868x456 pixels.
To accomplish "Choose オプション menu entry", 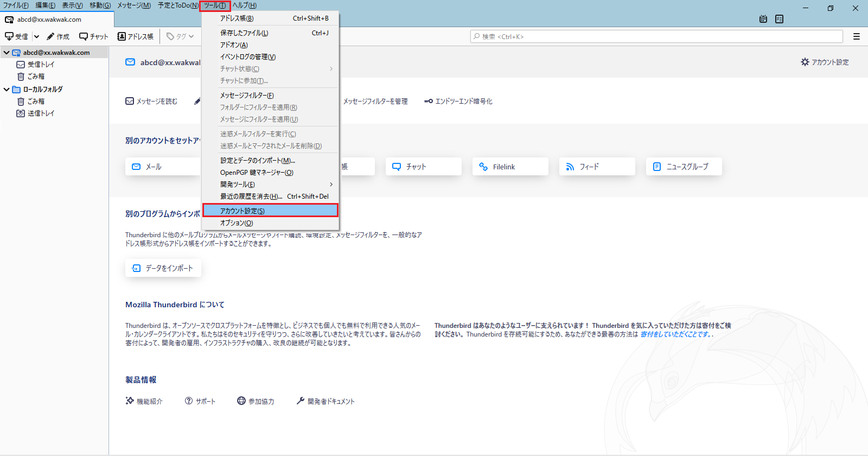I will pyautogui.click(x=270, y=223).
